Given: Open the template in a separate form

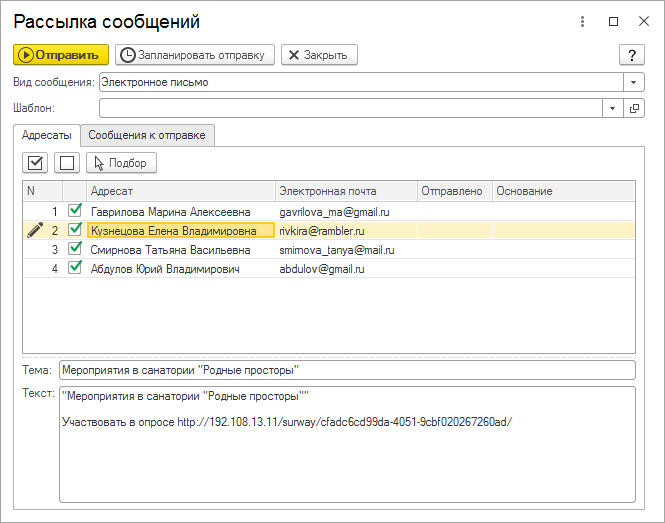Looking at the screenshot, I should coord(634,108).
